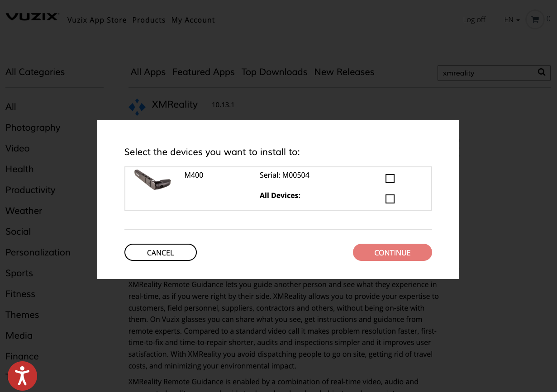This screenshot has width=557, height=392.
Task: Click the CANCEL button
Action: point(160,252)
